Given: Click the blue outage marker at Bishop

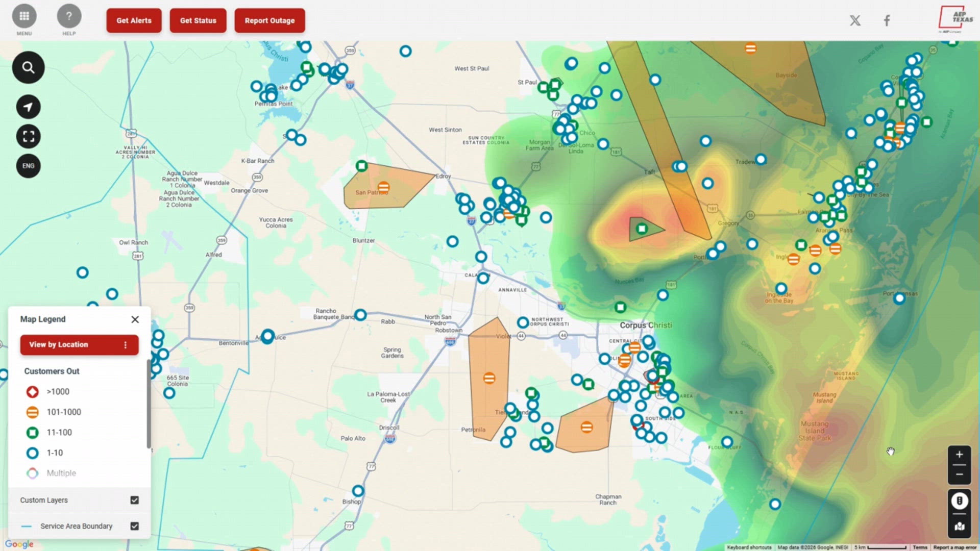Looking at the screenshot, I should [x=358, y=491].
